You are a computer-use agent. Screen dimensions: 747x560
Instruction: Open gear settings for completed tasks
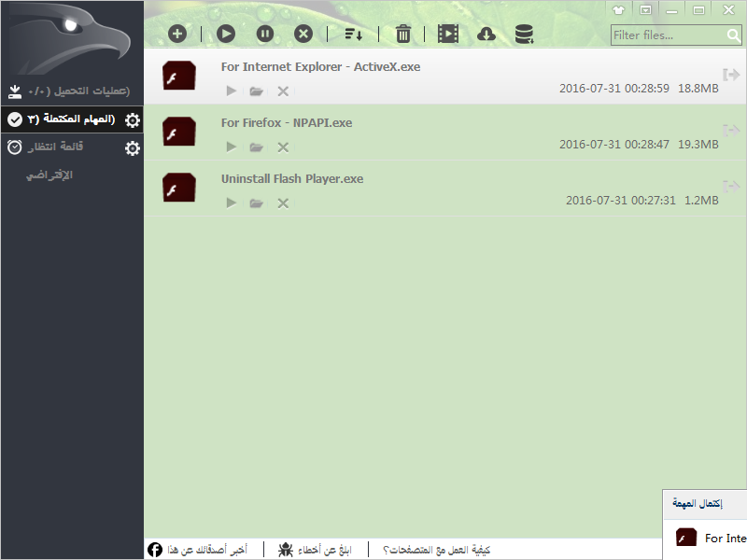tap(133, 120)
